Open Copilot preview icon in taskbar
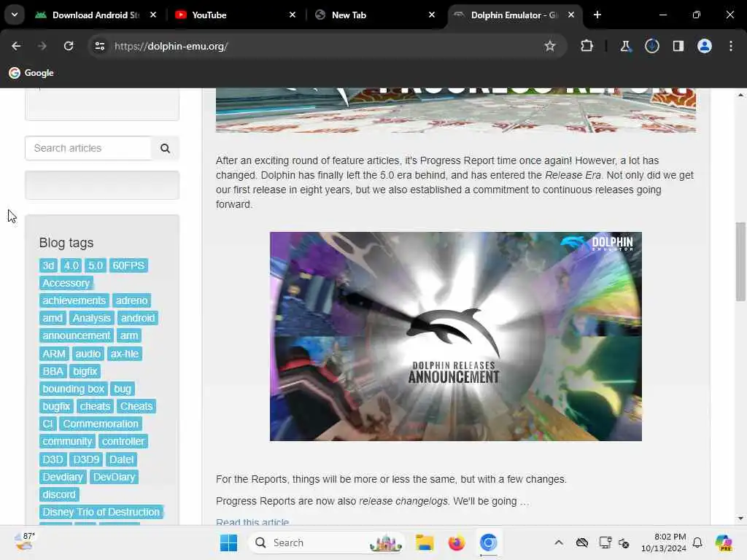747x560 pixels. [724, 542]
